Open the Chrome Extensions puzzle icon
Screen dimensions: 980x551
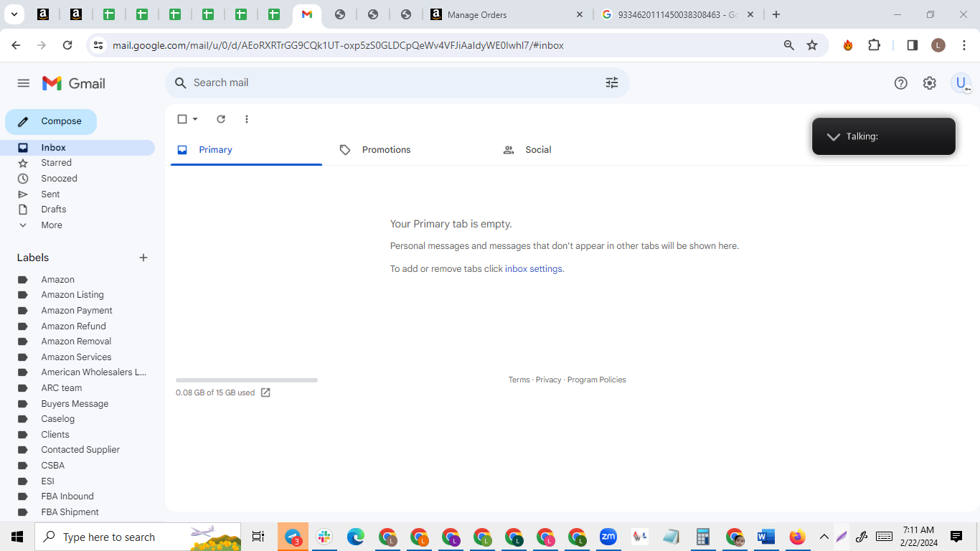click(874, 45)
